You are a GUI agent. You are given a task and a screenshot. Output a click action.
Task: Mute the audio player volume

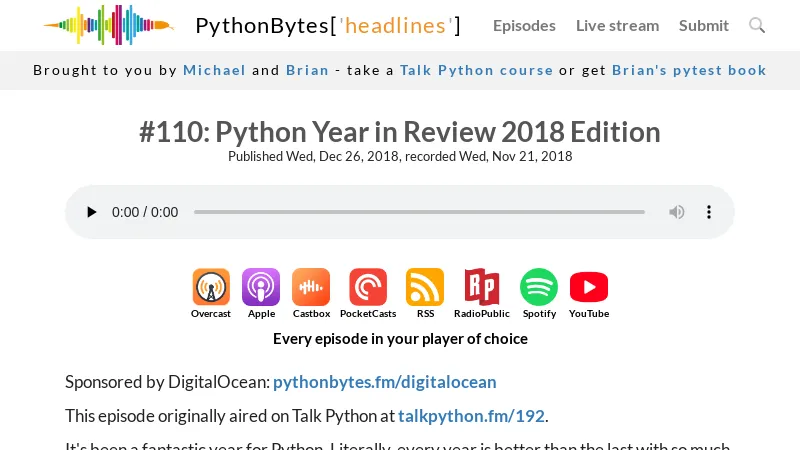[x=677, y=212]
